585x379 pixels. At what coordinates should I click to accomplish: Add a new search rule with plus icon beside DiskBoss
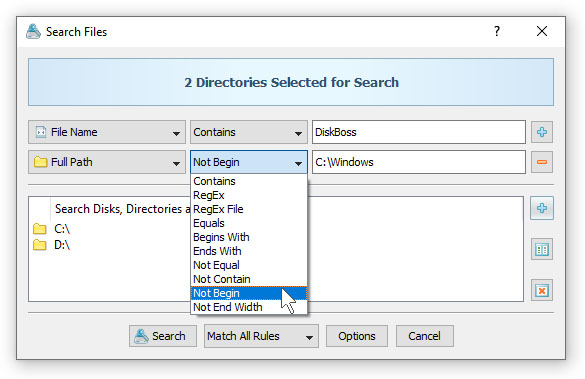click(x=542, y=132)
